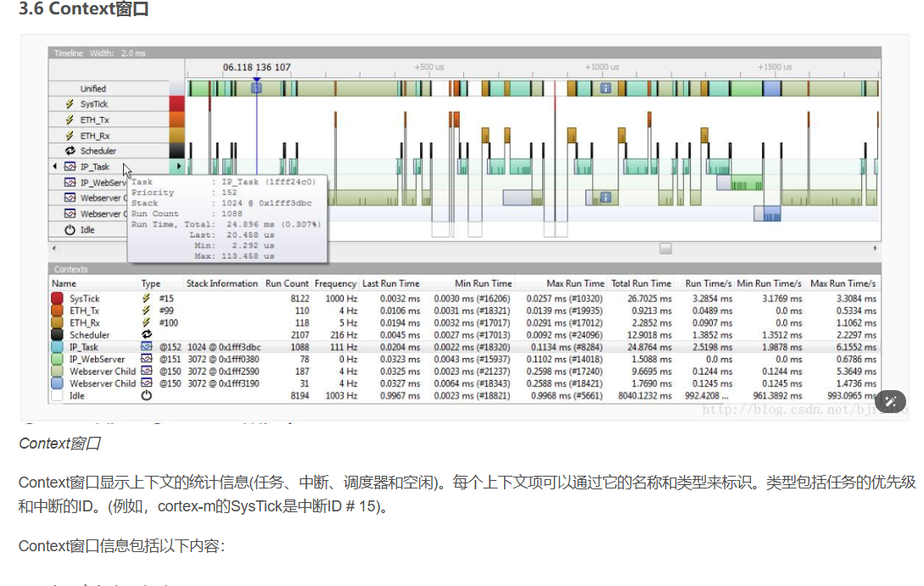The image size is (924, 586).
Task: Click the Last Run Time column header
Action: tap(390, 284)
